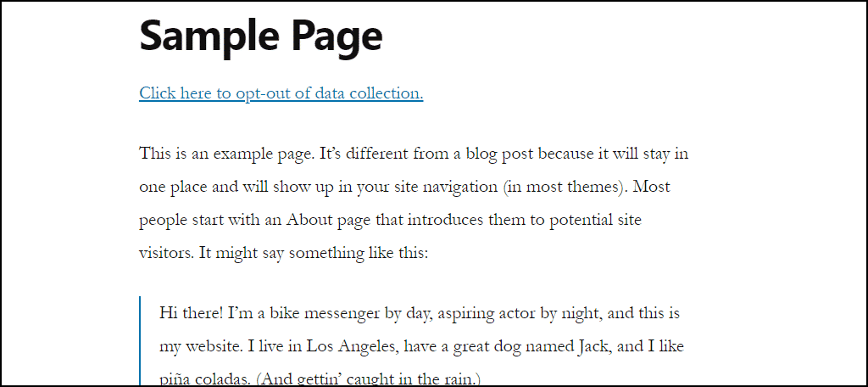Image resolution: width=868 pixels, height=387 pixels.
Task: Click the opt-out of data collection link
Action: pyautogui.click(x=281, y=93)
